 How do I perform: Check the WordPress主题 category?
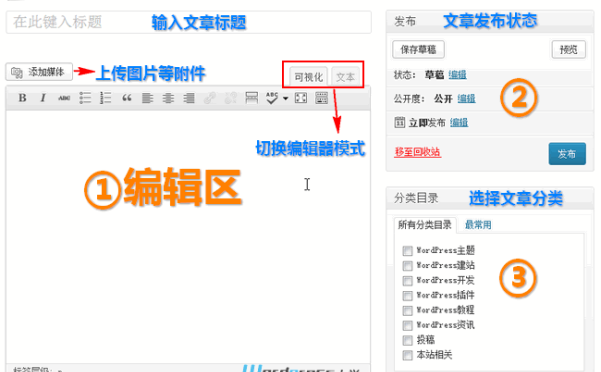(407, 251)
